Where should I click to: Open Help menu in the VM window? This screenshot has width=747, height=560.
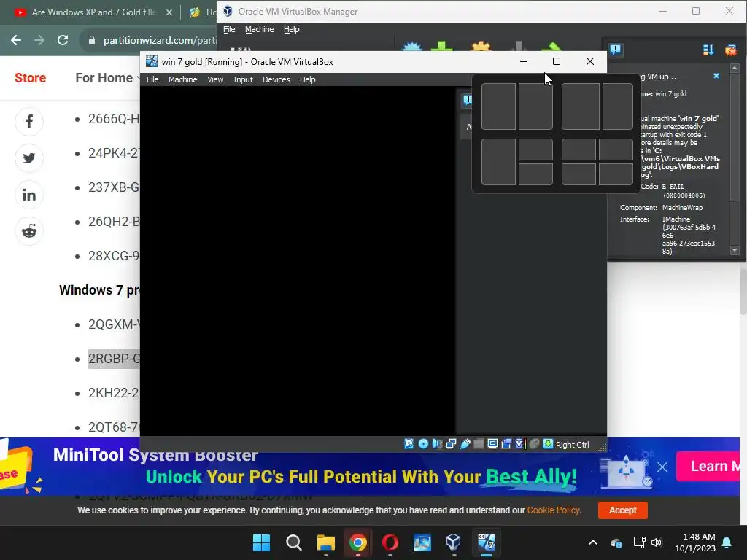tap(307, 79)
